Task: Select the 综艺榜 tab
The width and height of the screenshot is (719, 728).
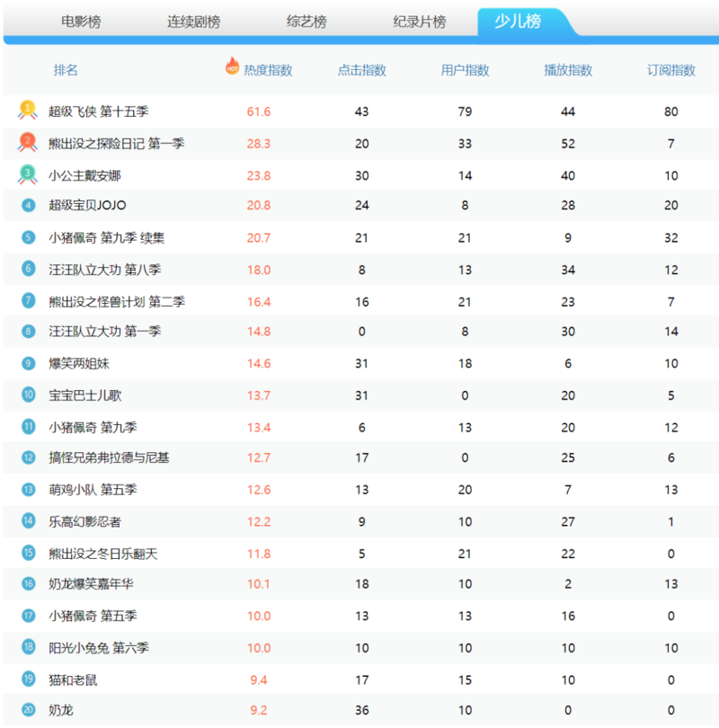Action: click(x=306, y=22)
